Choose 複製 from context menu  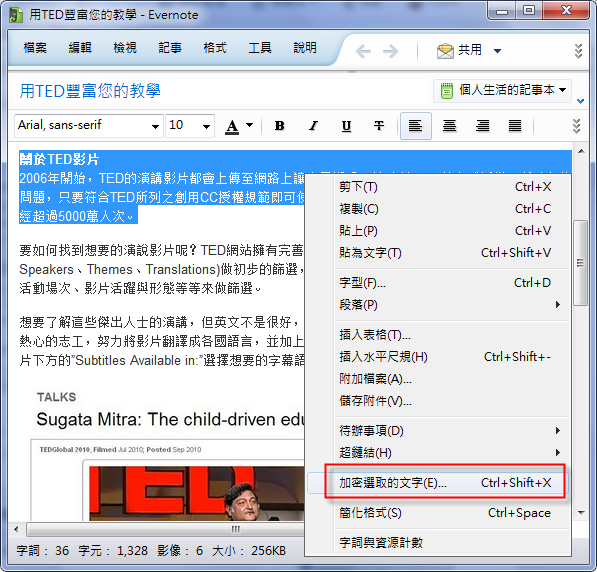(x=438, y=209)
